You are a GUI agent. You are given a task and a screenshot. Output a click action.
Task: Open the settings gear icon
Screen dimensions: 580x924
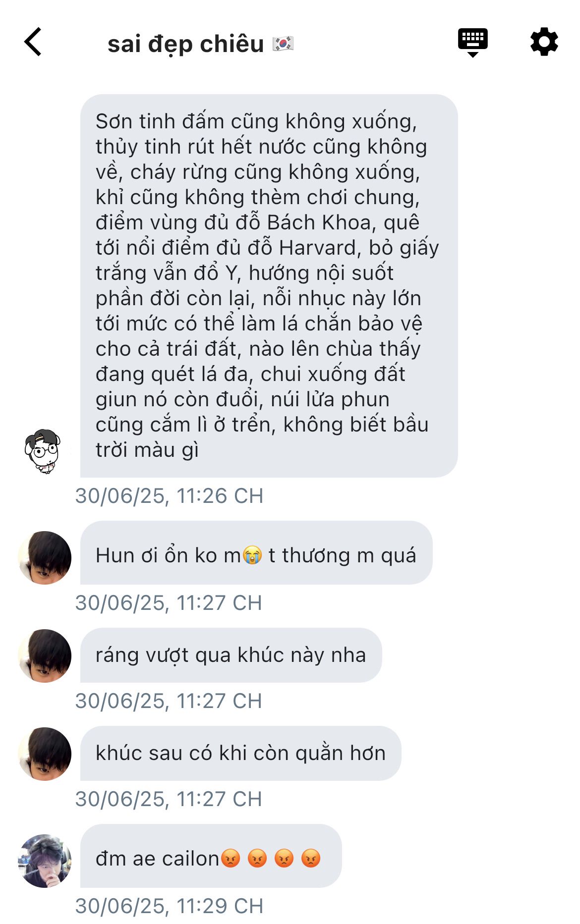tap(544, 42)
